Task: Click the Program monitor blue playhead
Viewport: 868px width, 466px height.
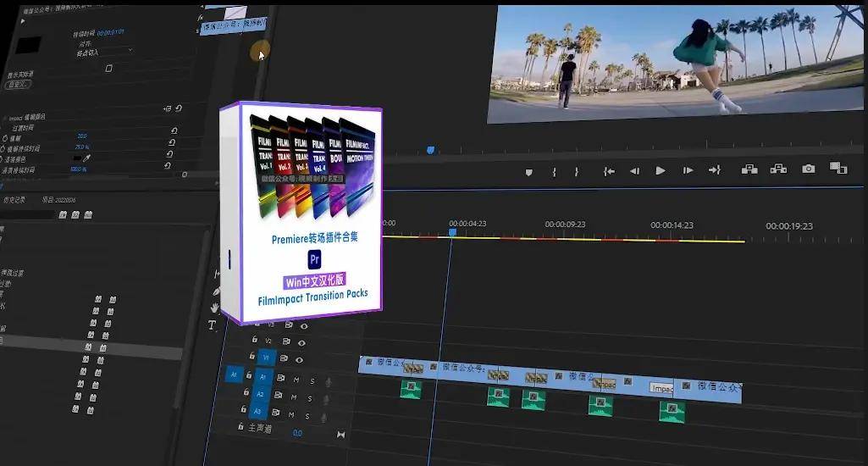Action: tap(431, 150)
